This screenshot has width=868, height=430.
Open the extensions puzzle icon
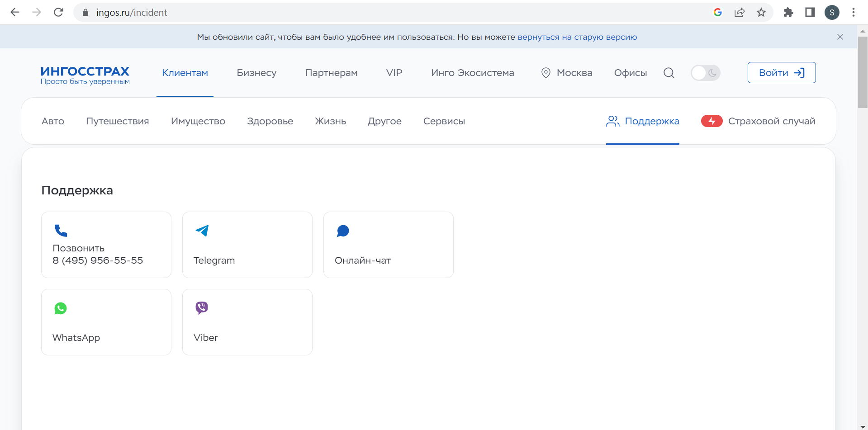coord(788,12)
